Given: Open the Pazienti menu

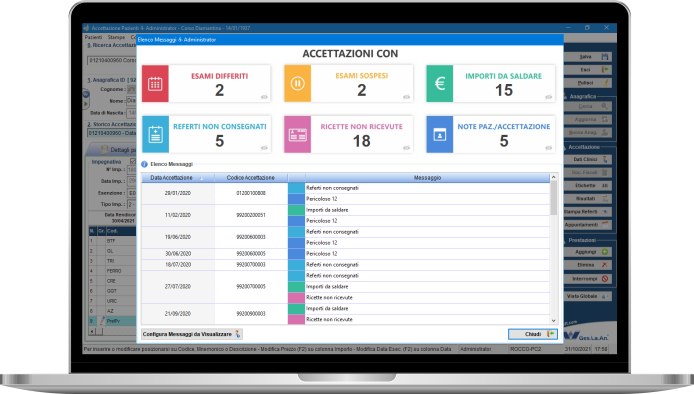Looking at the screenshot, I should click(93, 37).
